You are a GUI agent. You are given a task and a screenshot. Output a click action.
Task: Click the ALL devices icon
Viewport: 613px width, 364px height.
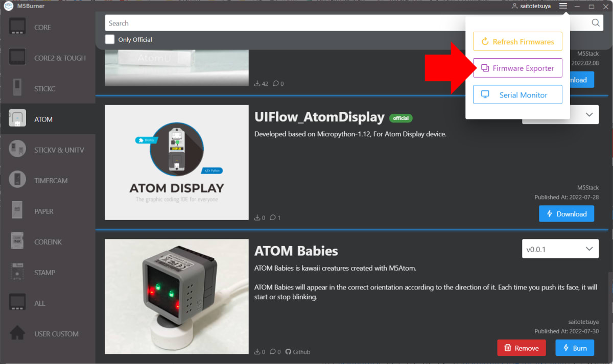17,303
